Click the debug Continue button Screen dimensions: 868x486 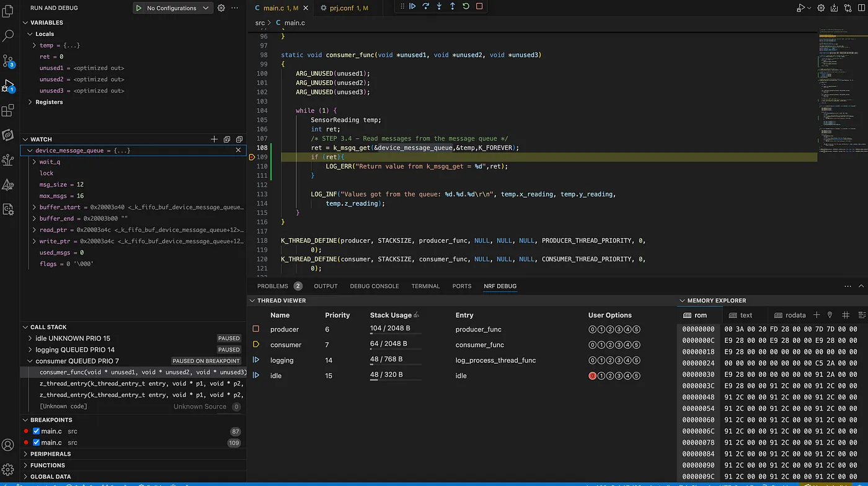coord(412,6)
